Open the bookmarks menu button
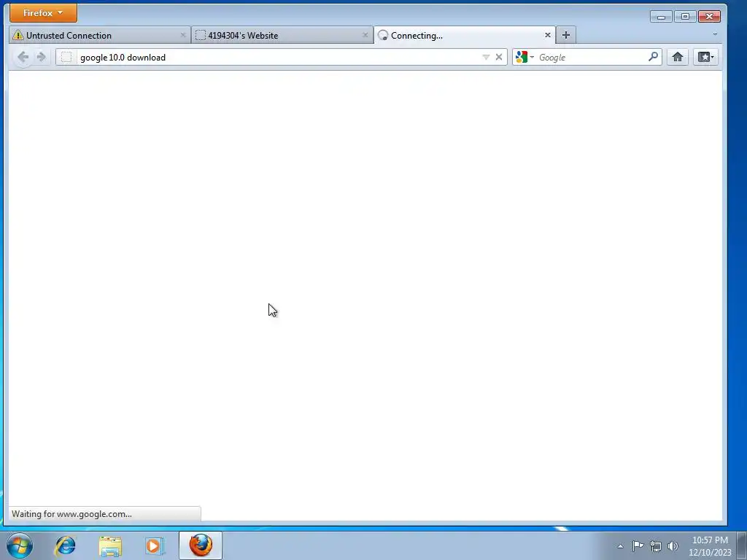Screen dimensions: 747x560 click(705, 57)
